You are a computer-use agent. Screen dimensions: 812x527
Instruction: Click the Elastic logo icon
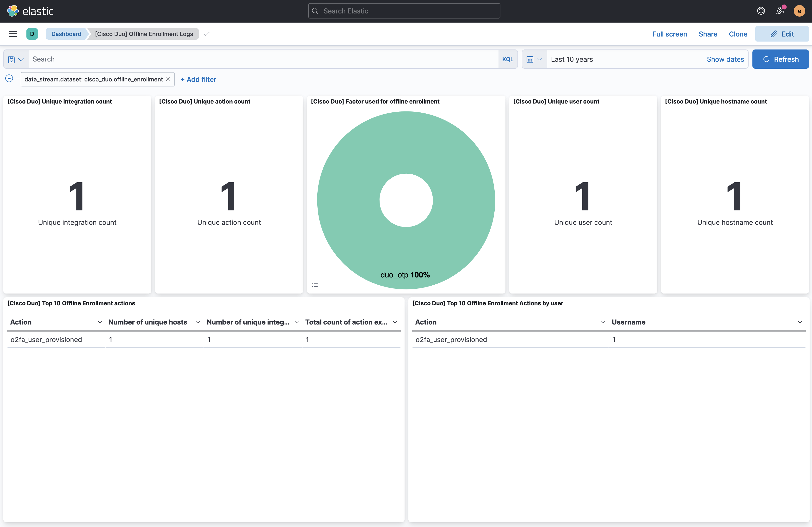pyautogui.click(x=13, y=11)
